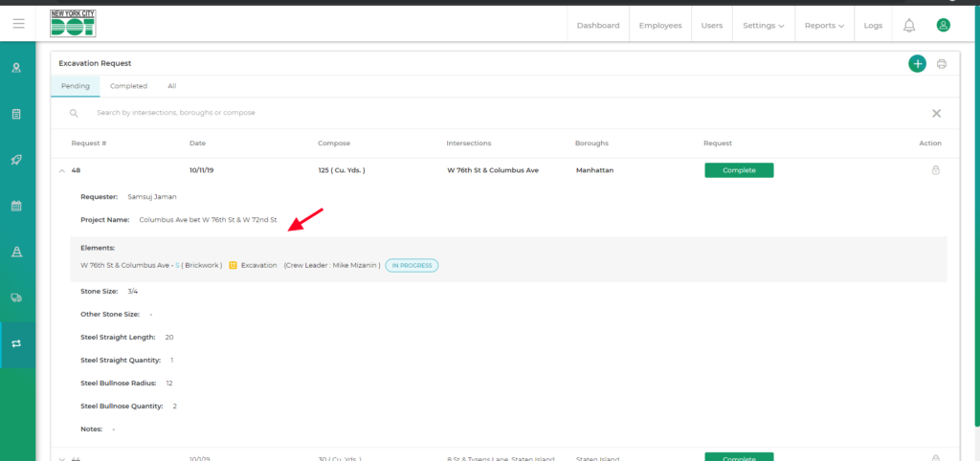Viewport: 980px width, 461px height.
Task: Open the user profile avatar
Action: [x=944, y=25]
